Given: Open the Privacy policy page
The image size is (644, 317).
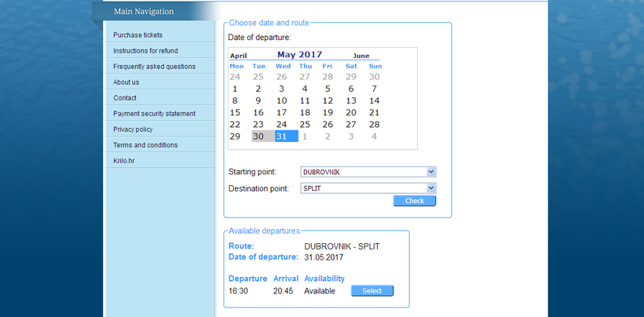Looking at the screenshot, I should coord(133,129).
